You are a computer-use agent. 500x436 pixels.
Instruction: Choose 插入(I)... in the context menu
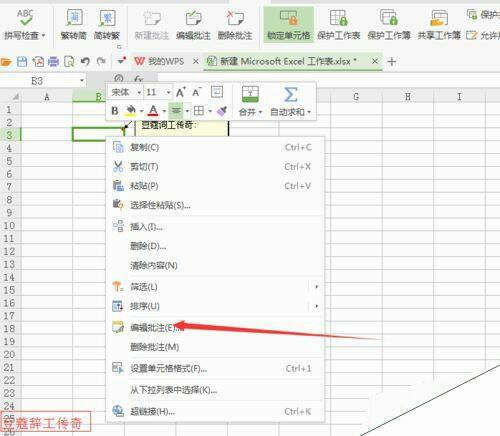click(x=215, y=227)
